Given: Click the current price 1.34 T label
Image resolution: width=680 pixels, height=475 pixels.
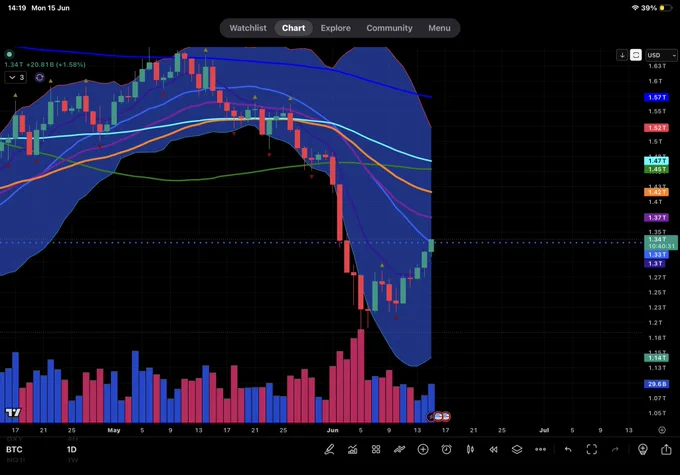Looking at the screenshot, I should 661,242.
